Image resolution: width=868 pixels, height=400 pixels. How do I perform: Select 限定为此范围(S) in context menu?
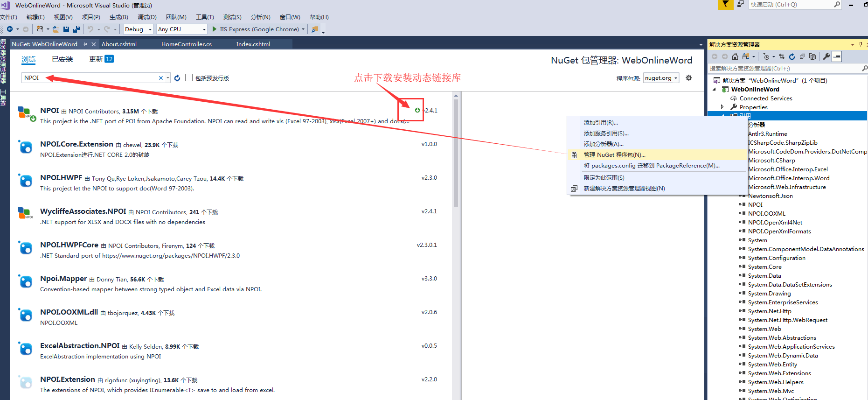(657, 177)
